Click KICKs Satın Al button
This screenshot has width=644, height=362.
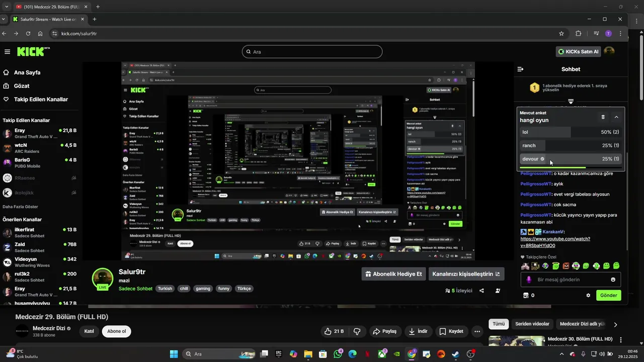579,51
